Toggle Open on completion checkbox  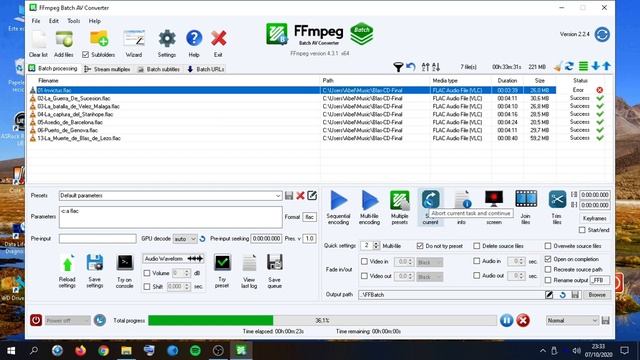(548, 259)
